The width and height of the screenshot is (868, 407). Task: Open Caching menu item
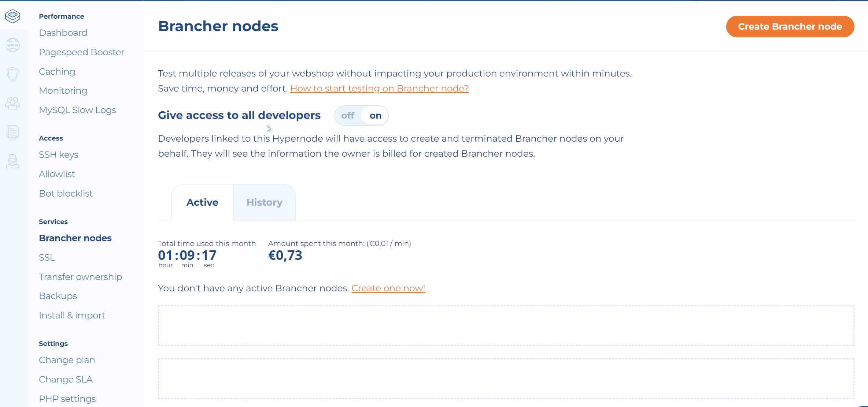coord(57,72)
